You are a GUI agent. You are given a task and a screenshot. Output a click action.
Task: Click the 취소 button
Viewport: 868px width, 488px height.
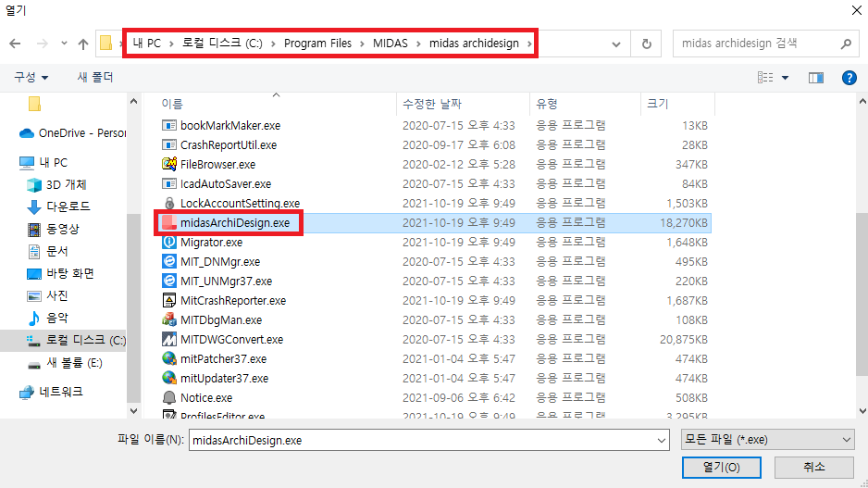(x=813, y=468)
